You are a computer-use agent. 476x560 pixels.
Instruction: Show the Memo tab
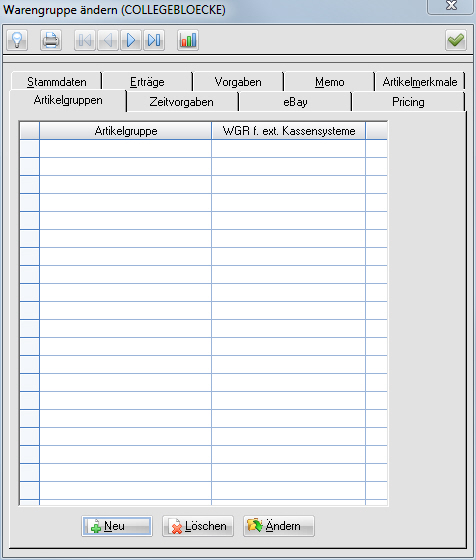tap(330, 82)
